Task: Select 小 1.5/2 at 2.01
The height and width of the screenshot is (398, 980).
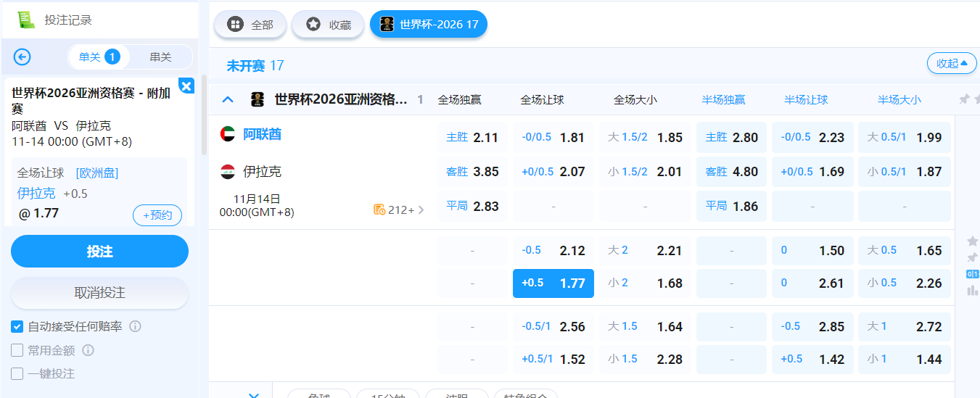Action: point(645,172)
